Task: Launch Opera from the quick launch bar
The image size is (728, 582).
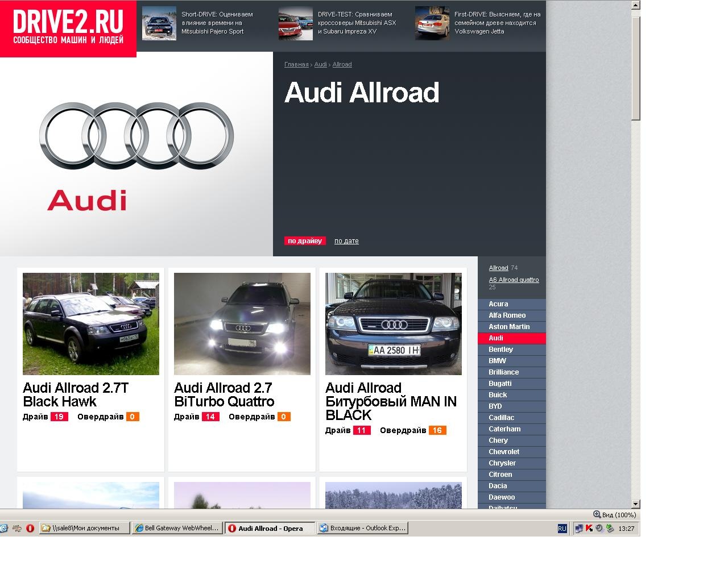Action: click(30, 528)
